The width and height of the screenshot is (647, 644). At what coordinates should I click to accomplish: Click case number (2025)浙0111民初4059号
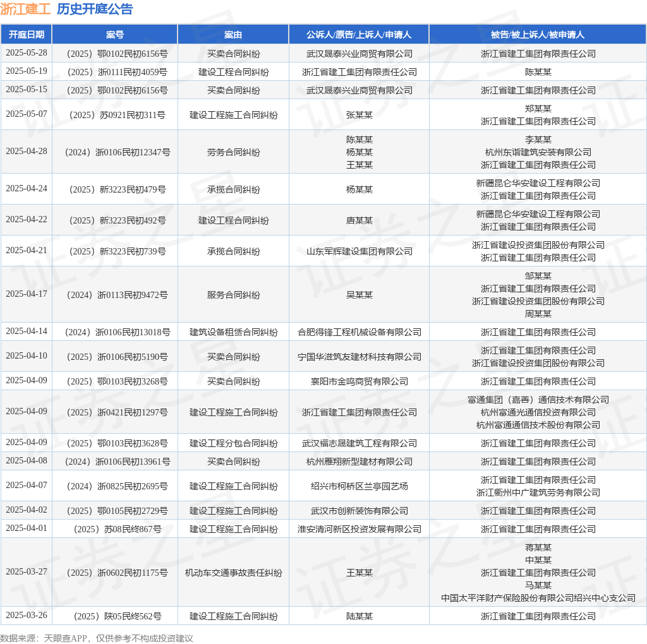pyautogui.click(x=117, y=72)
